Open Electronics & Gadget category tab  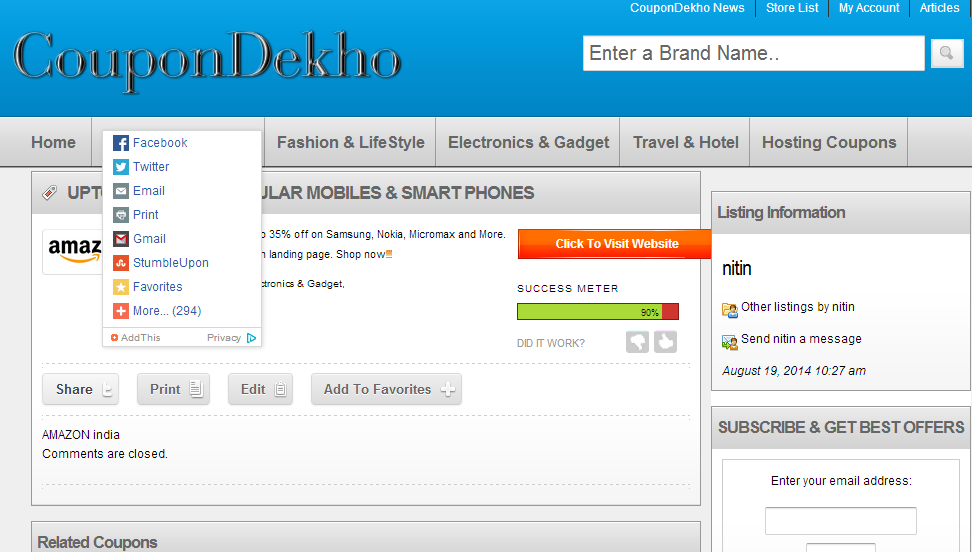pos(528,142)
